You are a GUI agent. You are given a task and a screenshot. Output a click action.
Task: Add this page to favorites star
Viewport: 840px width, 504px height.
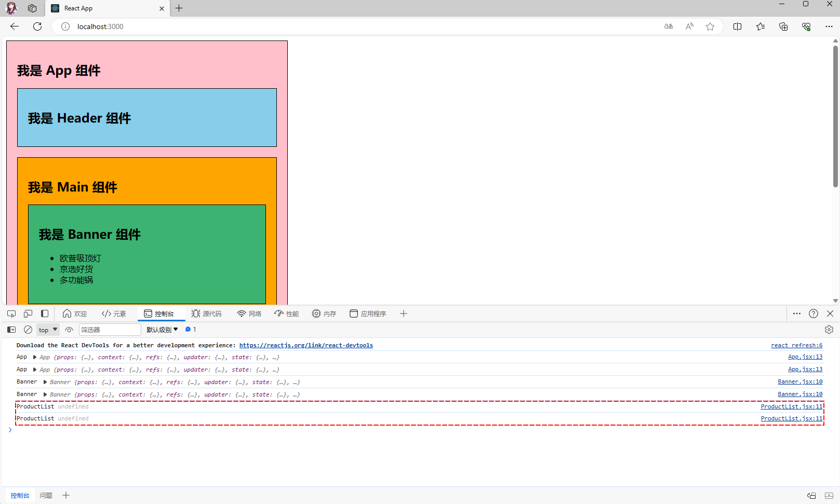(710, 26)
